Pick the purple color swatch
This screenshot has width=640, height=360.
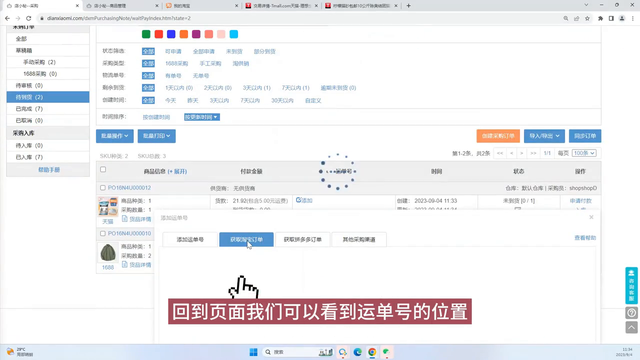coord(196,34)
